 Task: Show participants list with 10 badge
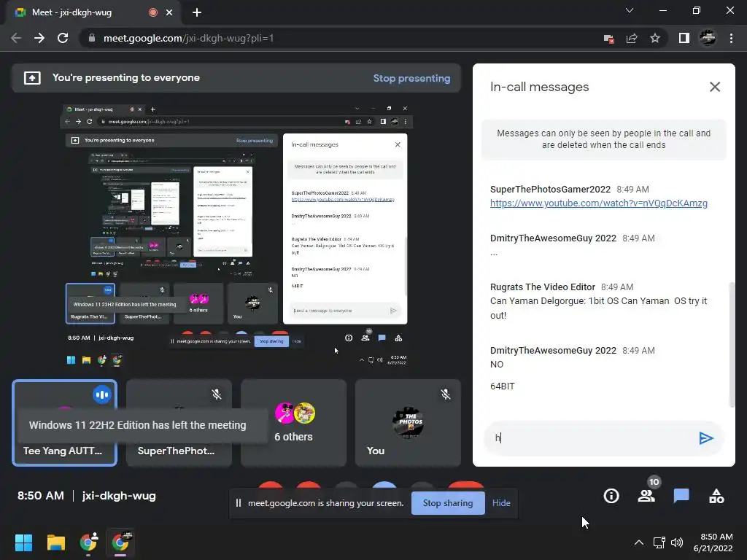point(646,495)
